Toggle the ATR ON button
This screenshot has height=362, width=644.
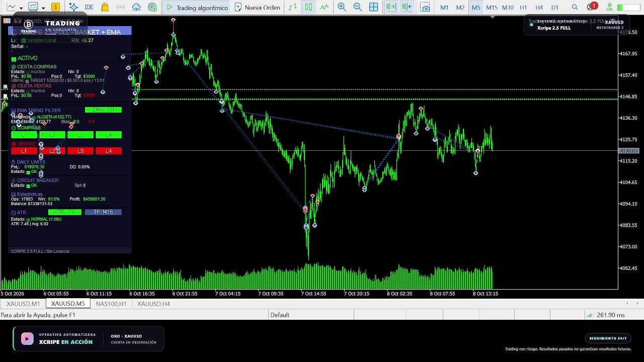click(64, 212)
